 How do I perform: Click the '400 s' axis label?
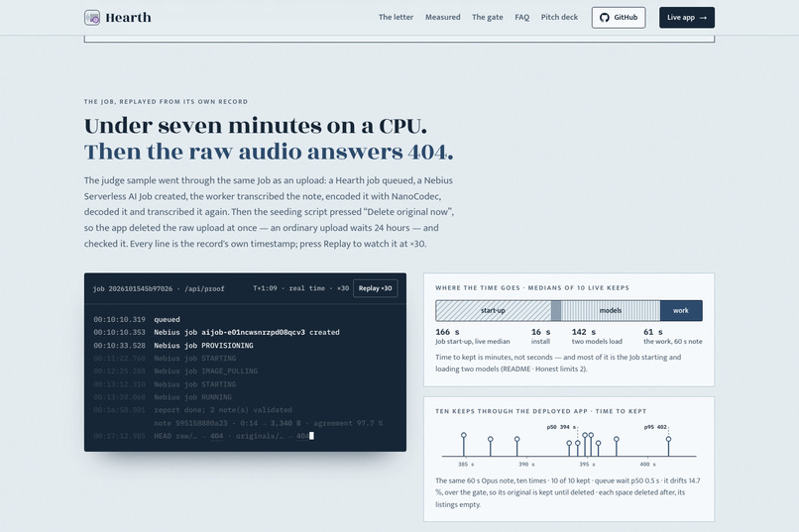pyautogui.click(x=647, y=465)
